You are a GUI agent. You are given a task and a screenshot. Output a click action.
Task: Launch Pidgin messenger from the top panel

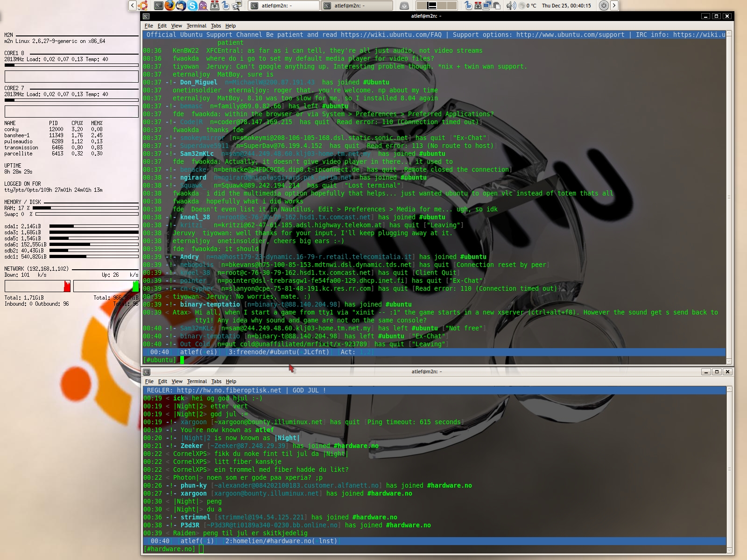tap(203, 6)
